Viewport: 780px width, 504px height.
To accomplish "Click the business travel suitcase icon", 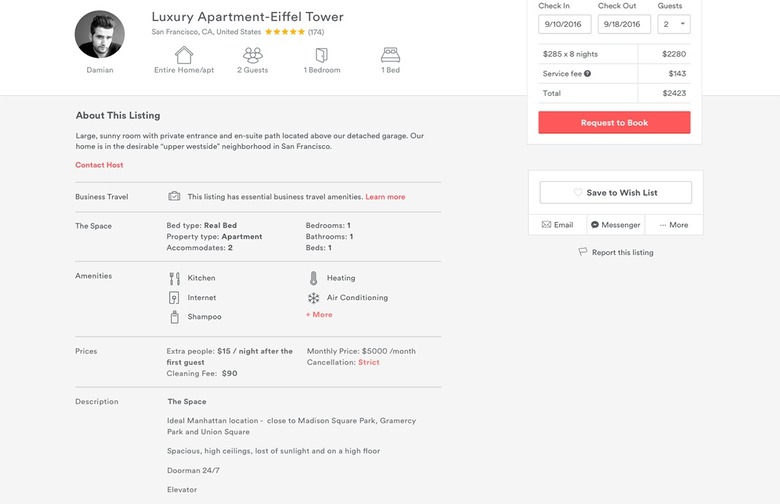I will click(174, 197).
